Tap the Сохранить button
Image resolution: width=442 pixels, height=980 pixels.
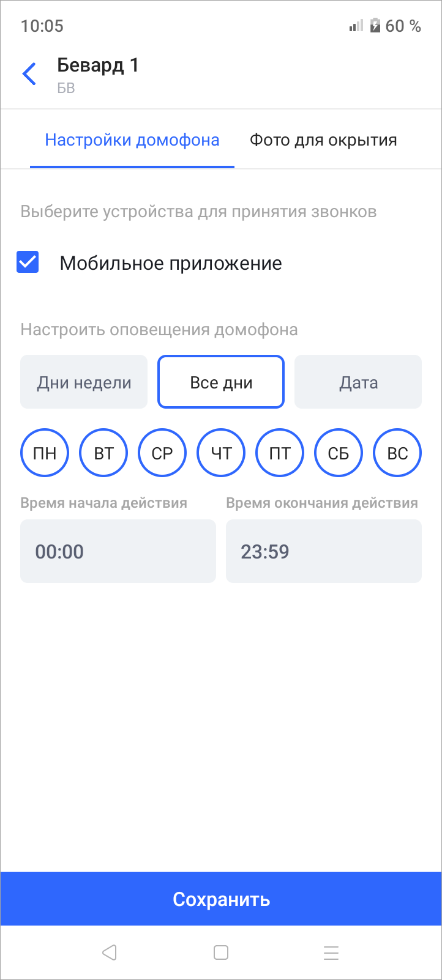(x=221, y=899)
